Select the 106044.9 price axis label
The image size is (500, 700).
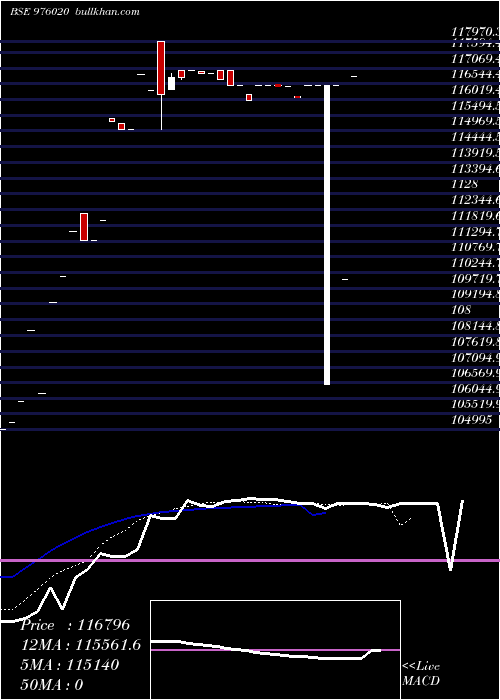pos(475,389)
